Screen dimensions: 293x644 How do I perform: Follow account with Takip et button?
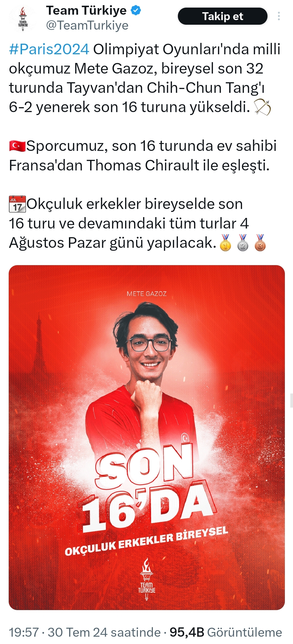coord(223,16)
